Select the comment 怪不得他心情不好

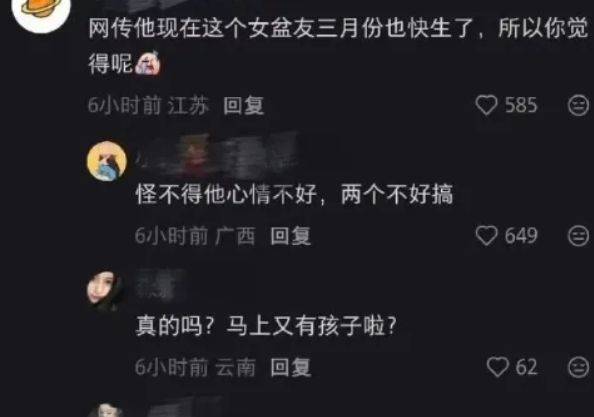pyautogui.click(x=294, y=194)
